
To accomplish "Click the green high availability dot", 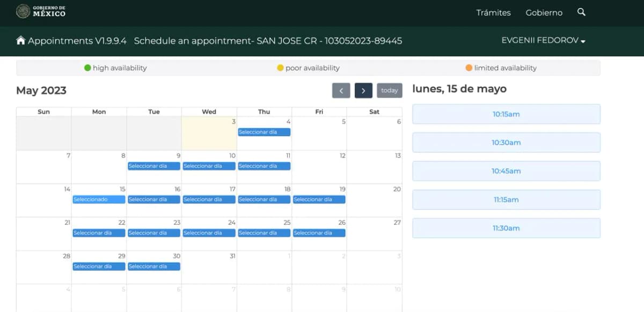I will (x=87, y=68).
